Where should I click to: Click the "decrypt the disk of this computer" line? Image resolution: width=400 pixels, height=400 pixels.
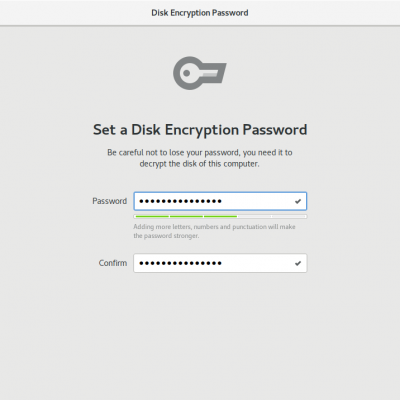click(199, 164)
